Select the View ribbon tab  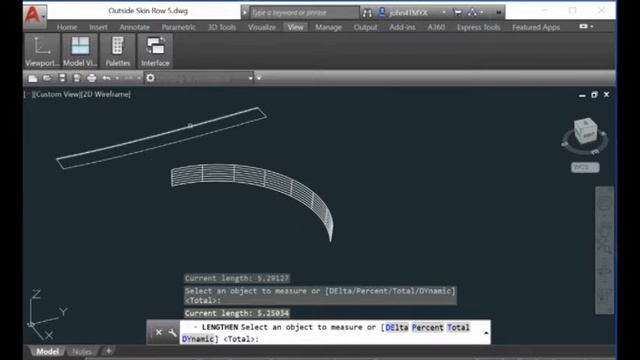[x=296, y=27]
